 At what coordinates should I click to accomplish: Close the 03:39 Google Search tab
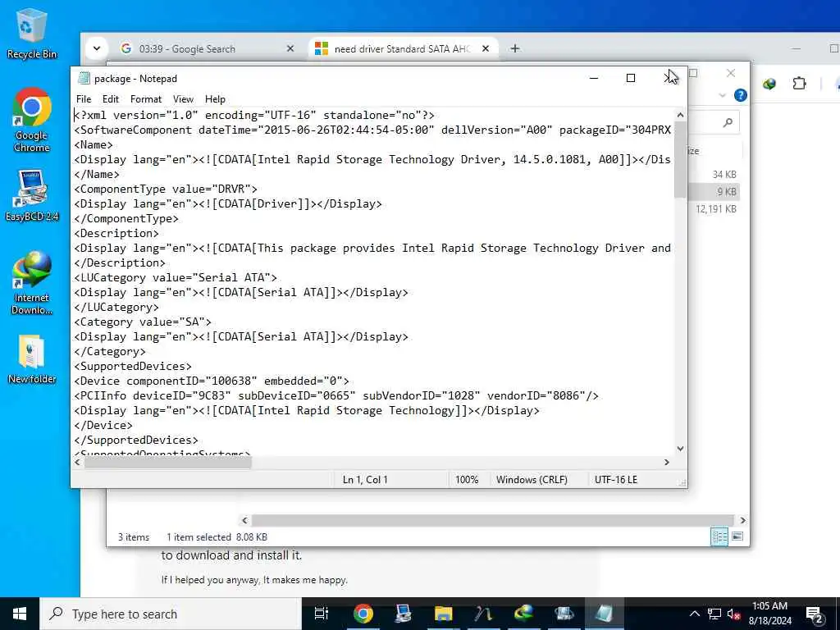click(290, 48)
